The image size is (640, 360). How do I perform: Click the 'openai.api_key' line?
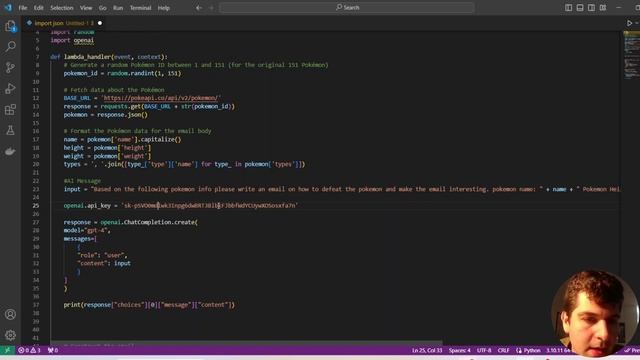181,206
